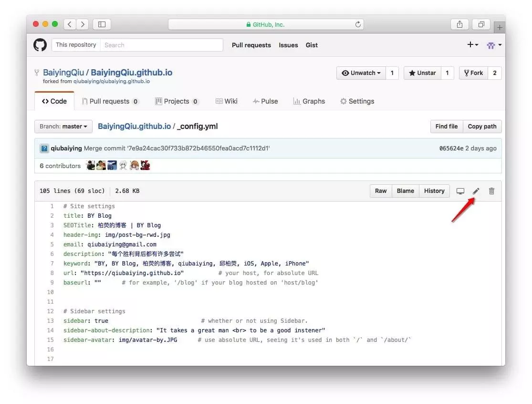Image resolution: width=532 pixels, height=404 pixels.
Task: Open the This repository search scope
Action: pyautogui.click(x=76, y=45)
